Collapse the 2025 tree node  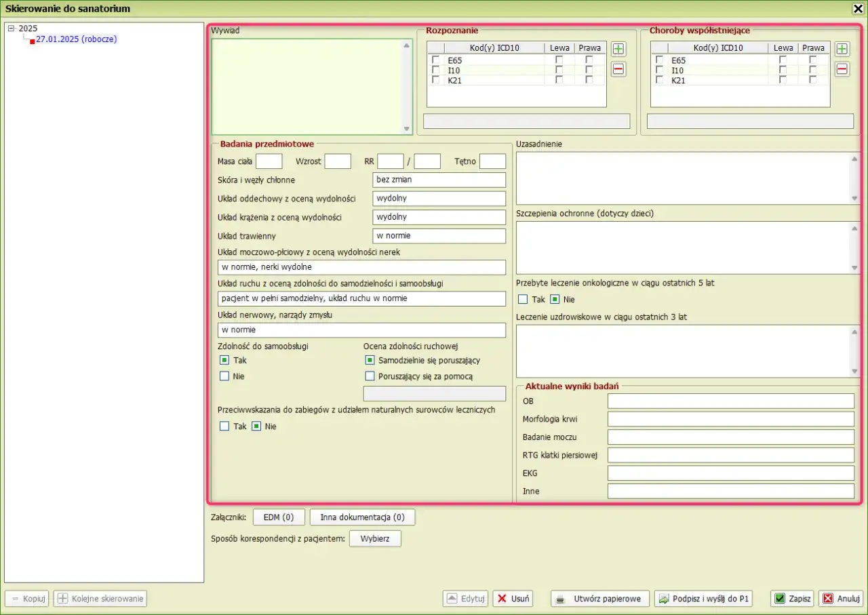12,28
